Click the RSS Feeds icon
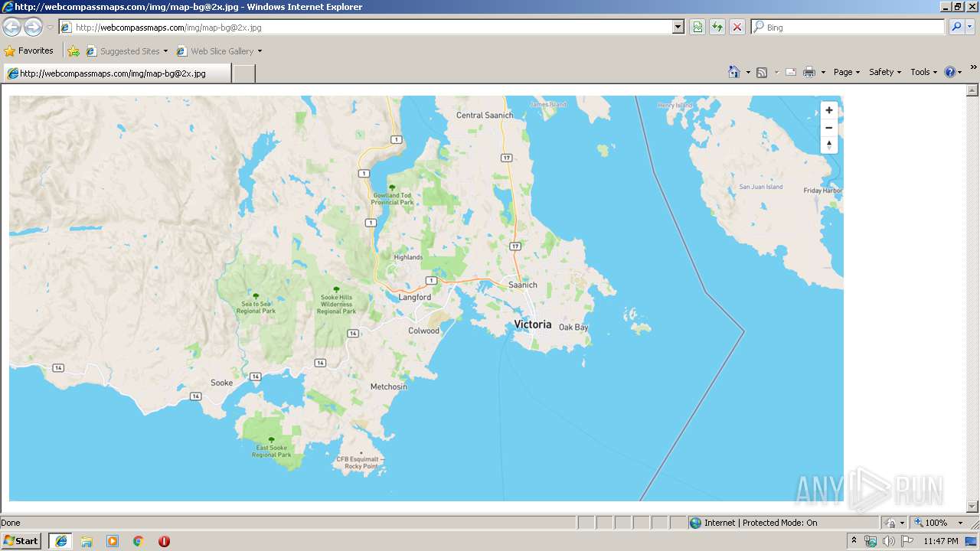 pos(762,73)
